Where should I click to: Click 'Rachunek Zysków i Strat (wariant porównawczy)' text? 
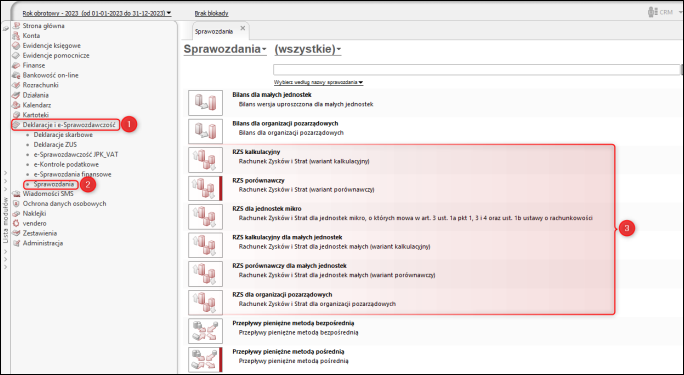click(306, 190)
